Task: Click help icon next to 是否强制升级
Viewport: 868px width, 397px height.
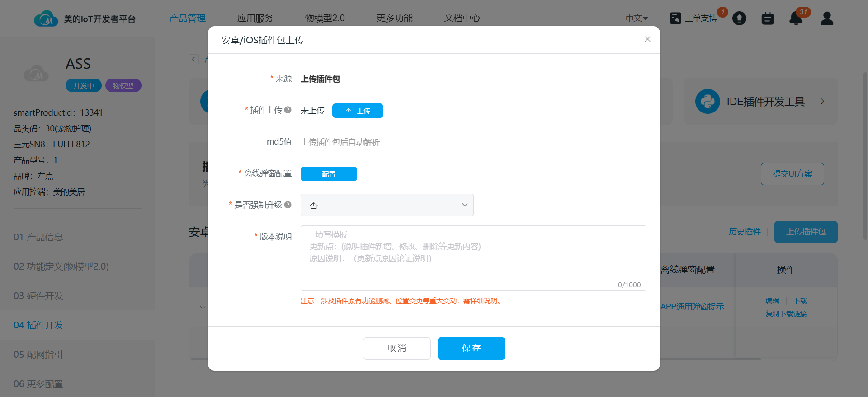Action: [x=288, y=205]
